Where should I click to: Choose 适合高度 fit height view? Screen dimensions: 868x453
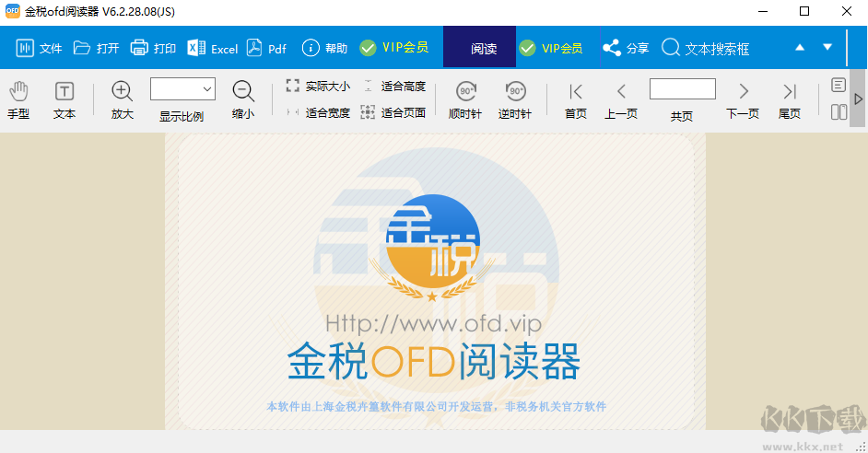tap(393, 87)
